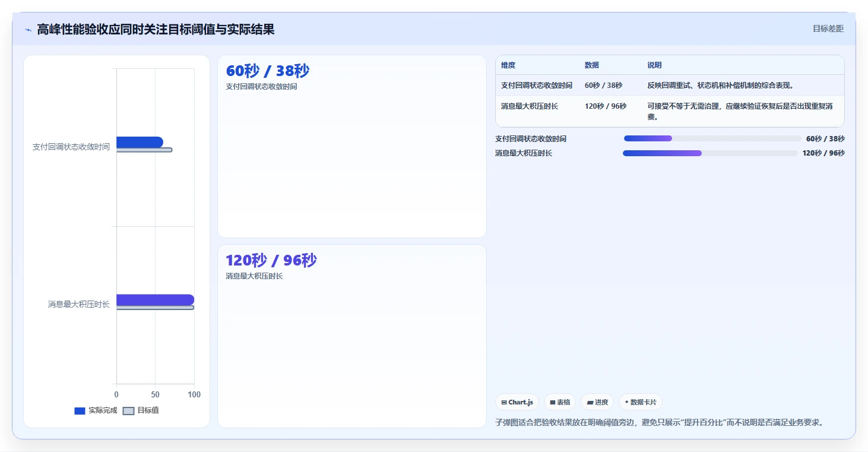Click description starting 可接受不等于无需治理
Viewport: 868px width, 452px height.
click(740, 112)
